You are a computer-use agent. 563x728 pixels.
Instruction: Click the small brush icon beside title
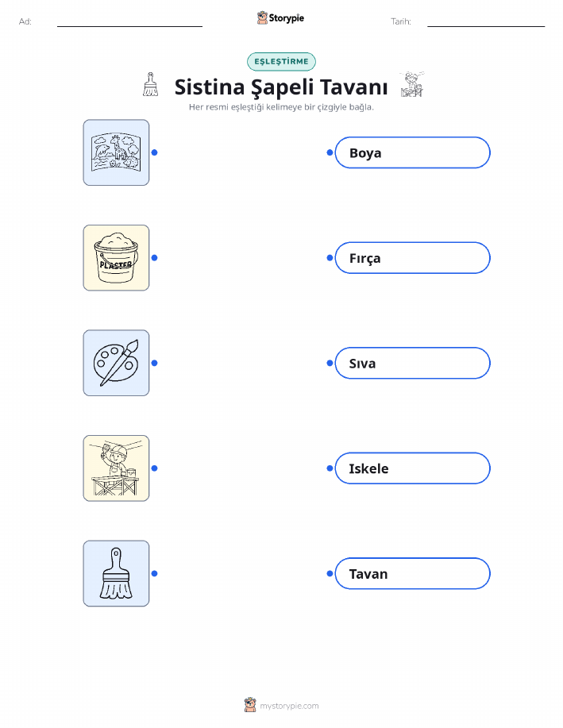(150, 84)
